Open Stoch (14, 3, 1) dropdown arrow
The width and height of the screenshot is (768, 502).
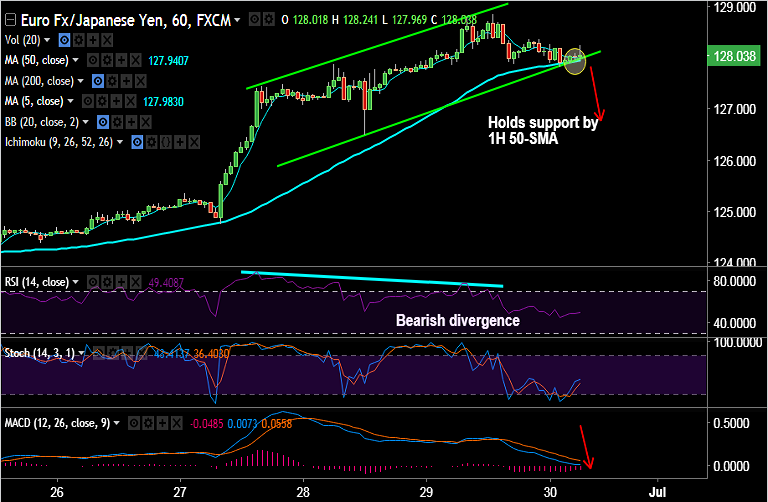point(82,353)
